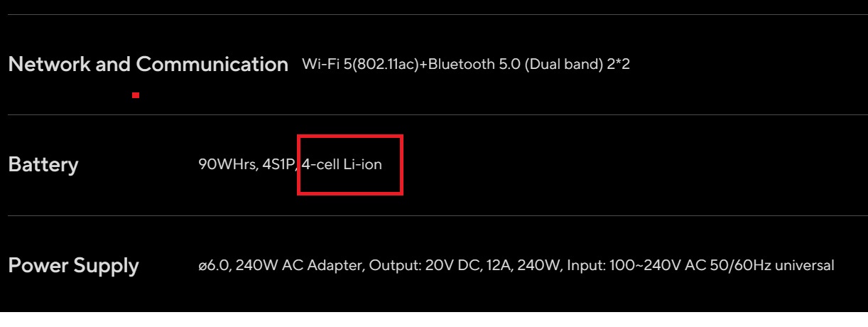This screenshot has width=868, height=327.
Task: Select the Battery row heading
Action: [43, 165]
